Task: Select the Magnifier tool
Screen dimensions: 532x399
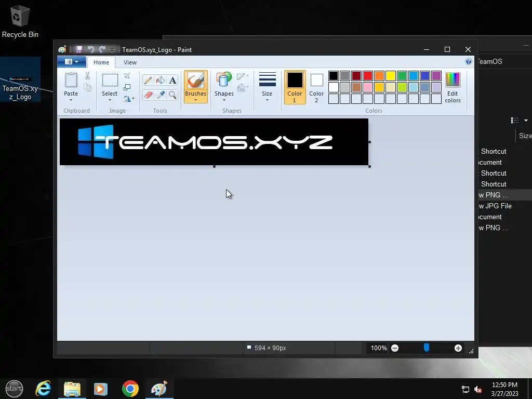Action: click(x=172, y=95)
